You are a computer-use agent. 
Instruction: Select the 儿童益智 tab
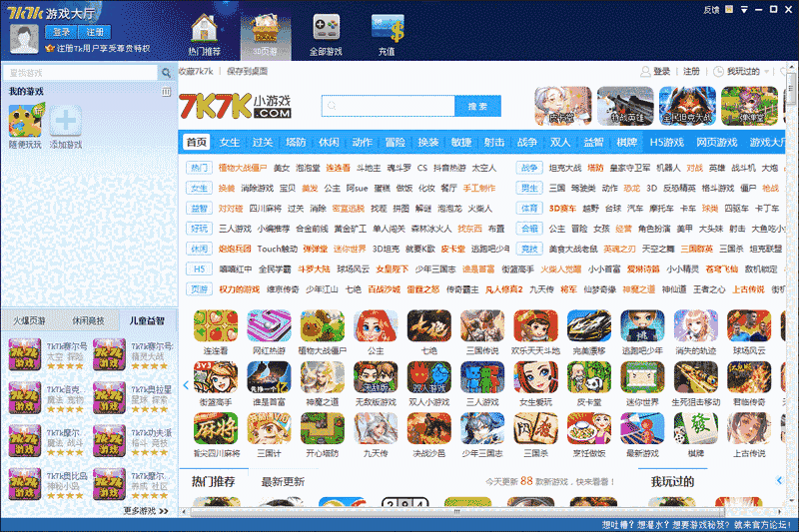pyautogui.click(x=147, y=320)
